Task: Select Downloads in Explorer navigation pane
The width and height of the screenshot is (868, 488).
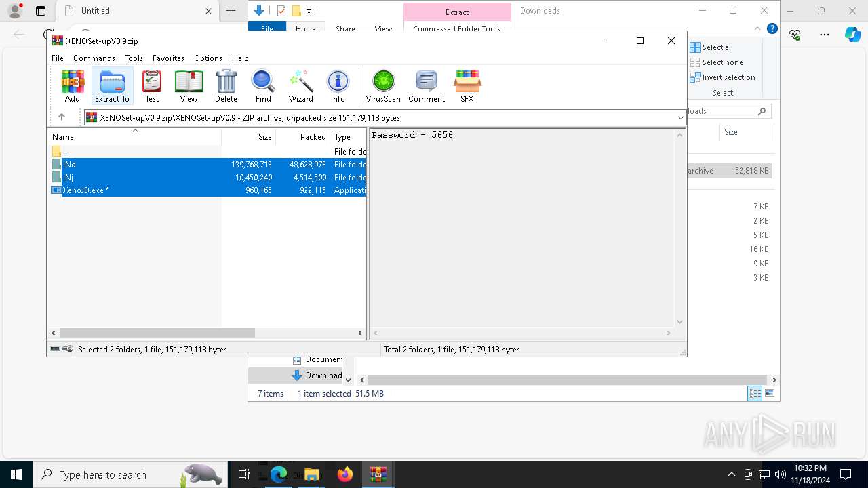Action: [317, 375]
